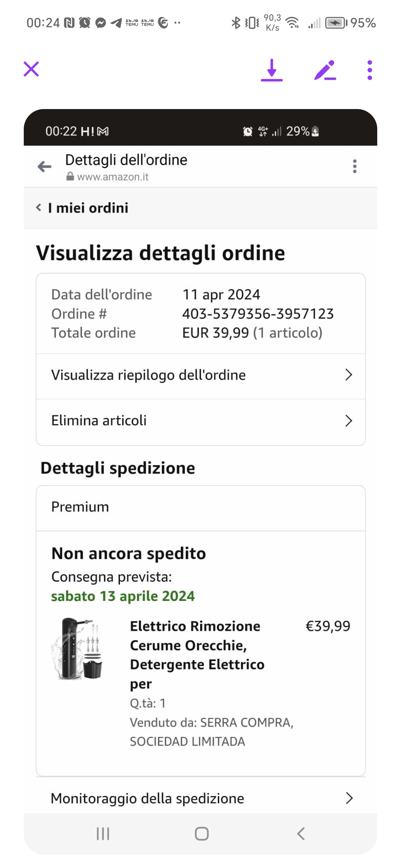Select the Premium shipping row
The height and width of the screenshot is (868, 401).
200,507
